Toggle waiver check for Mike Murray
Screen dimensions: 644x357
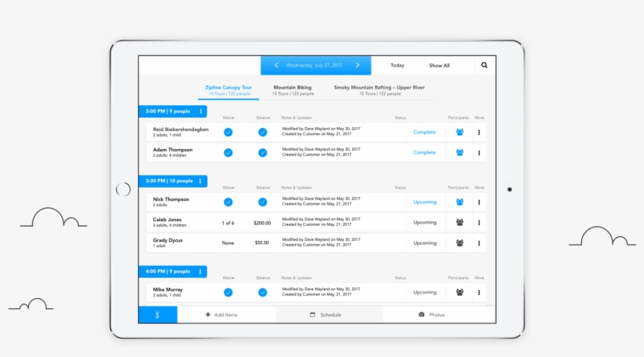click(x=229, y=292)
